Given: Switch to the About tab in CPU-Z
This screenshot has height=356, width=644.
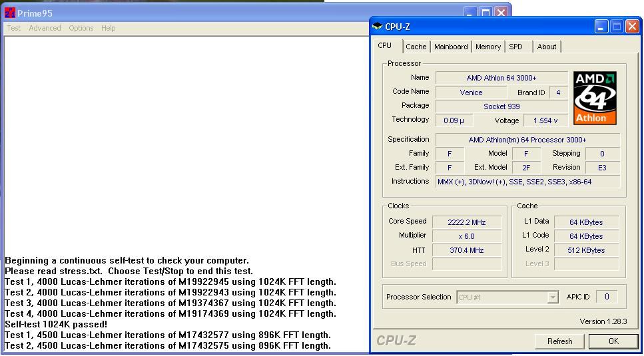Looking at the screenshot, I should tap(547, 47).
